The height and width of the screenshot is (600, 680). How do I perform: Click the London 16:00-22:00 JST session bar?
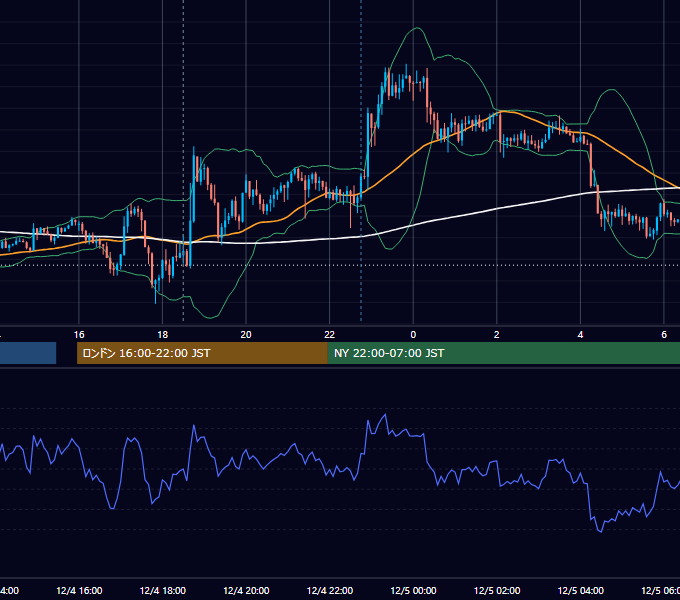(202, 353)
